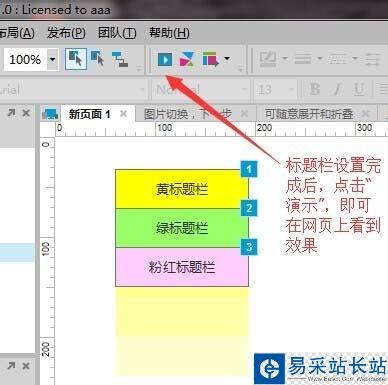This screenshot has height=385, width=388.
Task: Click the AxShare share icon
Action: (x=187, y=60)
